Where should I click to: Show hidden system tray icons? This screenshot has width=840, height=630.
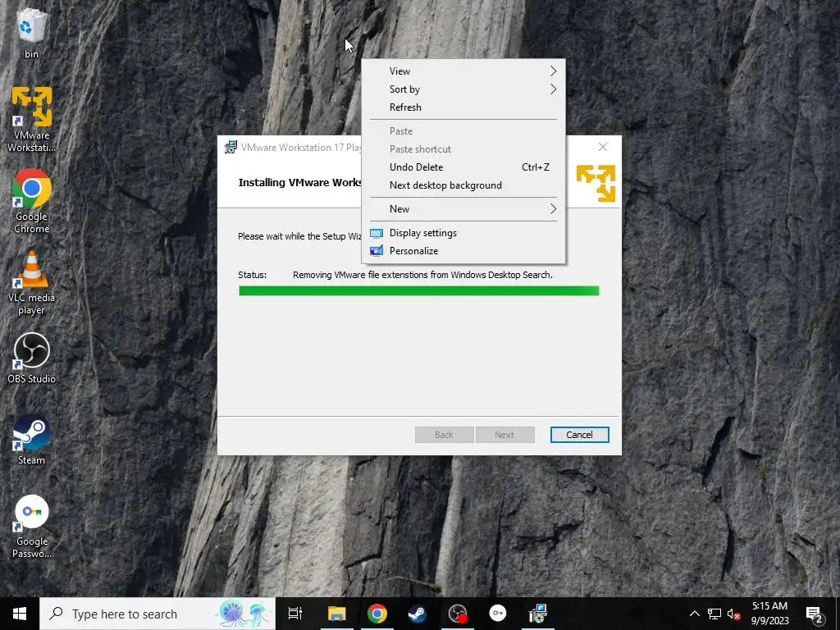click(694, 614)
